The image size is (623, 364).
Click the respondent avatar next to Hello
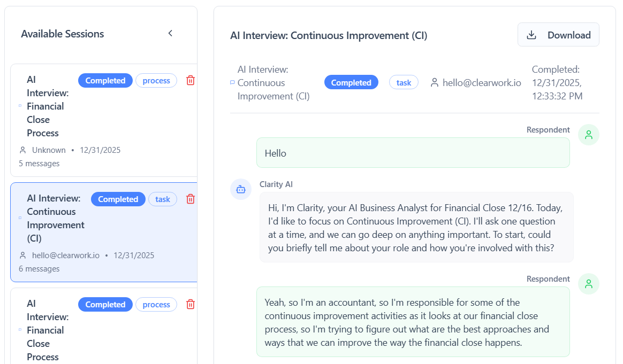click(588, 135)
